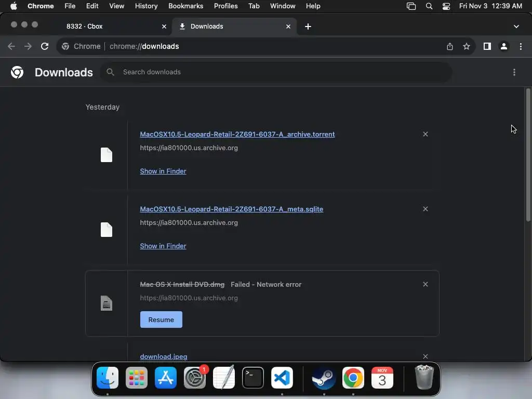This screenshot has height=399, width=532.
Task: Open the History menu
Action: [x=146, y=6]
